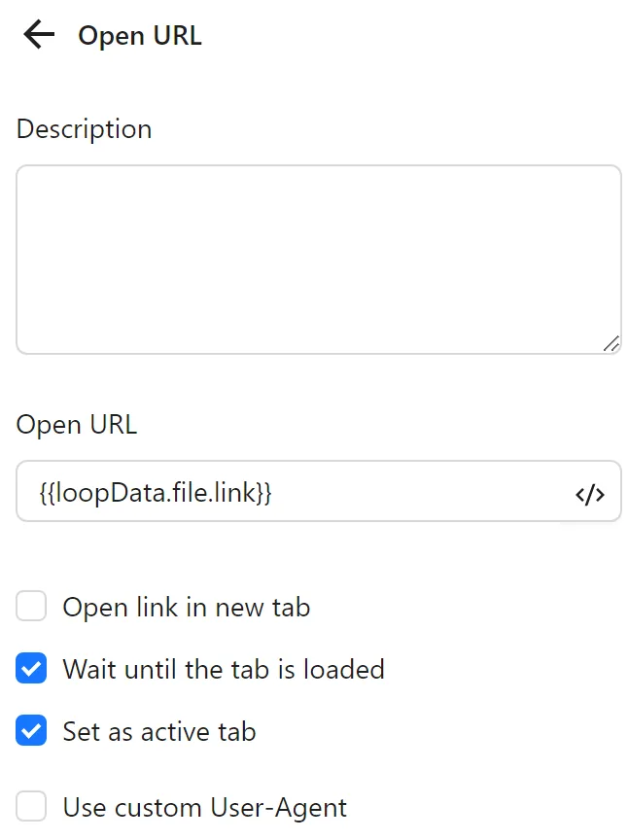The height and width of the screenshot is (840, 628).
Task: Click the variable insertion icon in the URL box
Action: point(590,494)
